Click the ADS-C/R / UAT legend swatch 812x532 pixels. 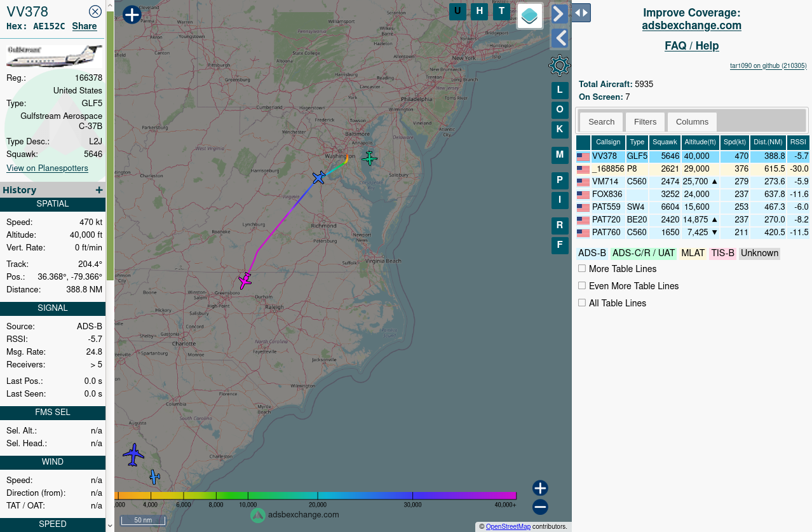coord(644,253)
